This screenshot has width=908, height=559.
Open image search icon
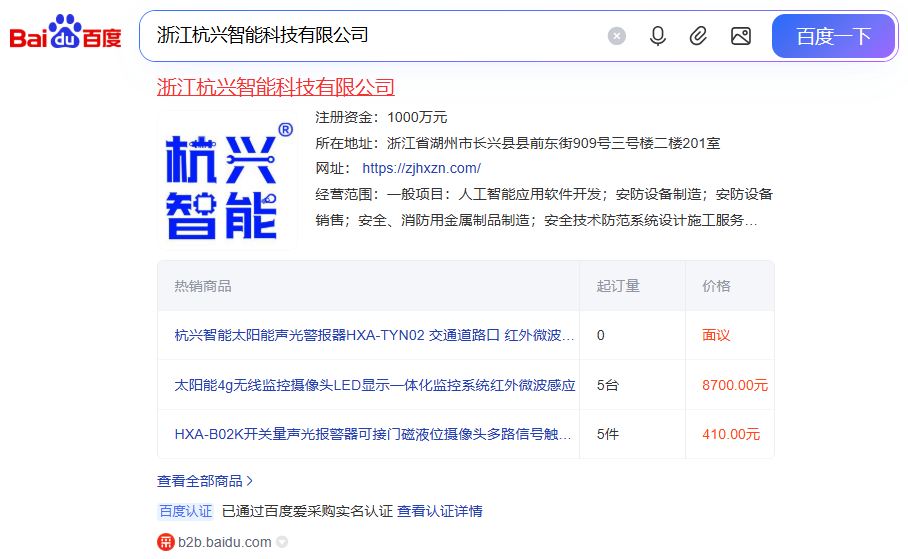740,36
